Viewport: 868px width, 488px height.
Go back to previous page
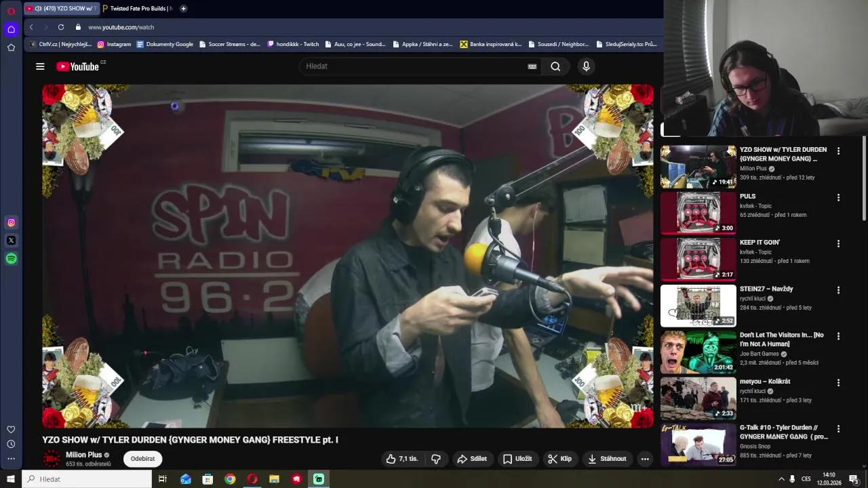(x=31, y=27)
